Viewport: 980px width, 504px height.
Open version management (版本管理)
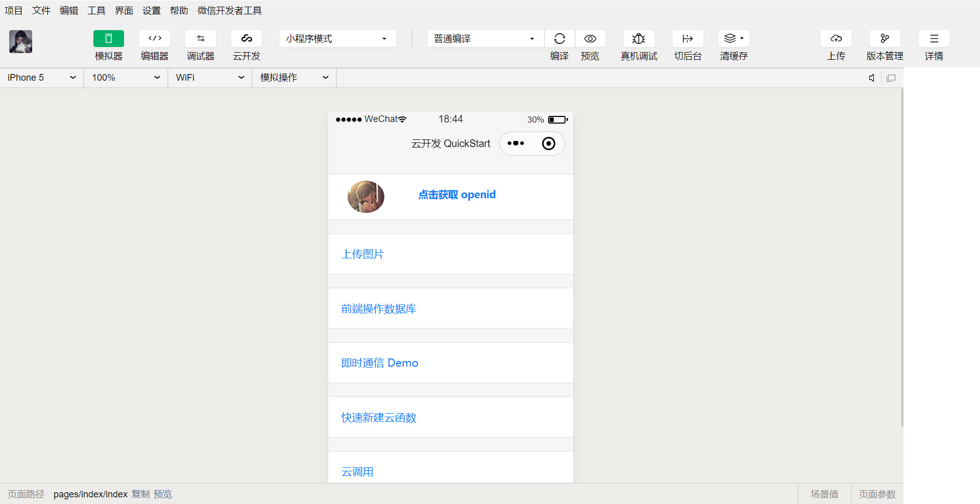point(885,38)
